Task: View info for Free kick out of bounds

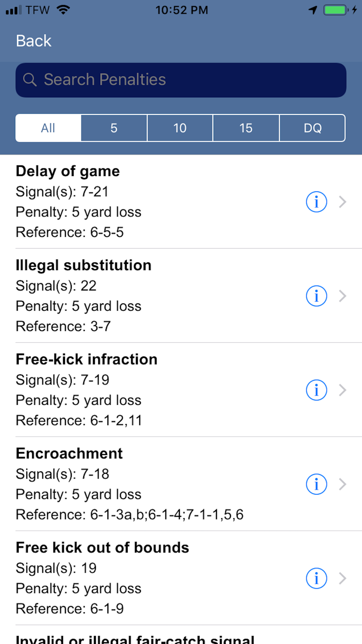Action: tap(316, 578)
